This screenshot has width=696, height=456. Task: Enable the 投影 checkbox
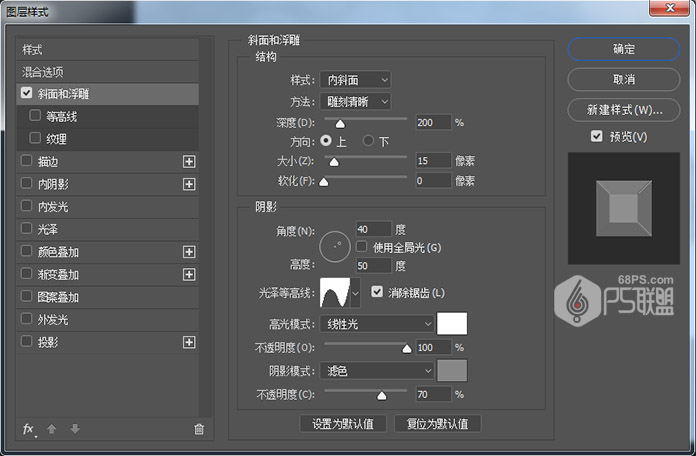27,341
